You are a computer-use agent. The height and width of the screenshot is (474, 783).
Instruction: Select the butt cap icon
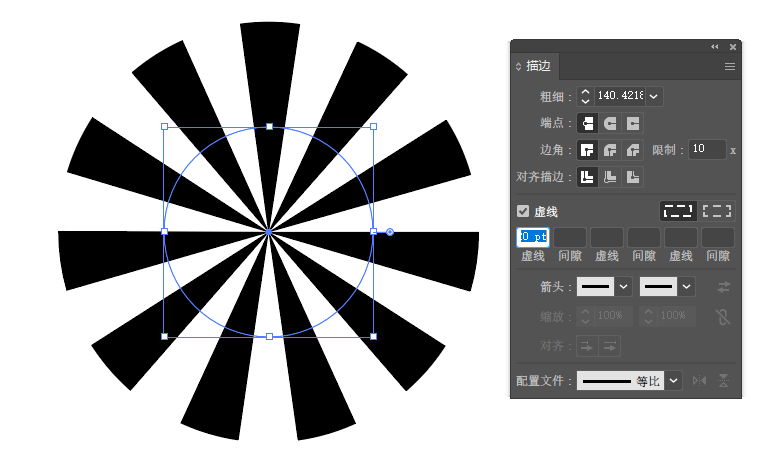pos(588,123)
